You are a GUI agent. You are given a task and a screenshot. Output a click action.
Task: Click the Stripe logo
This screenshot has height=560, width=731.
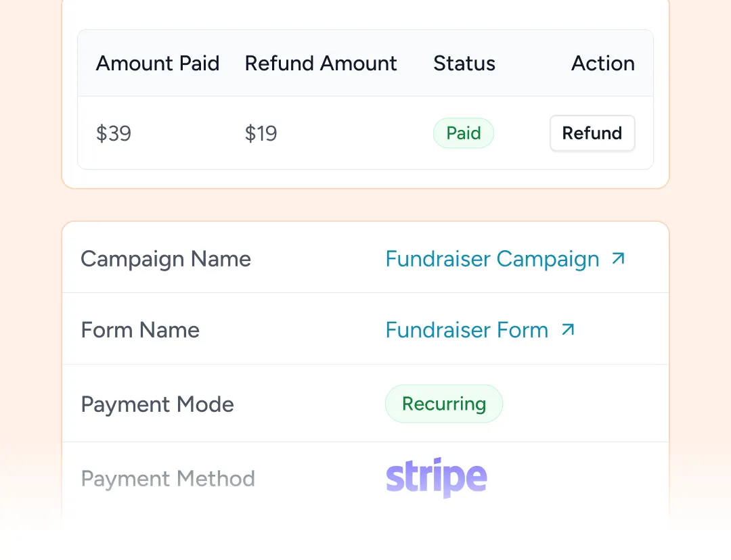[437, 477]
